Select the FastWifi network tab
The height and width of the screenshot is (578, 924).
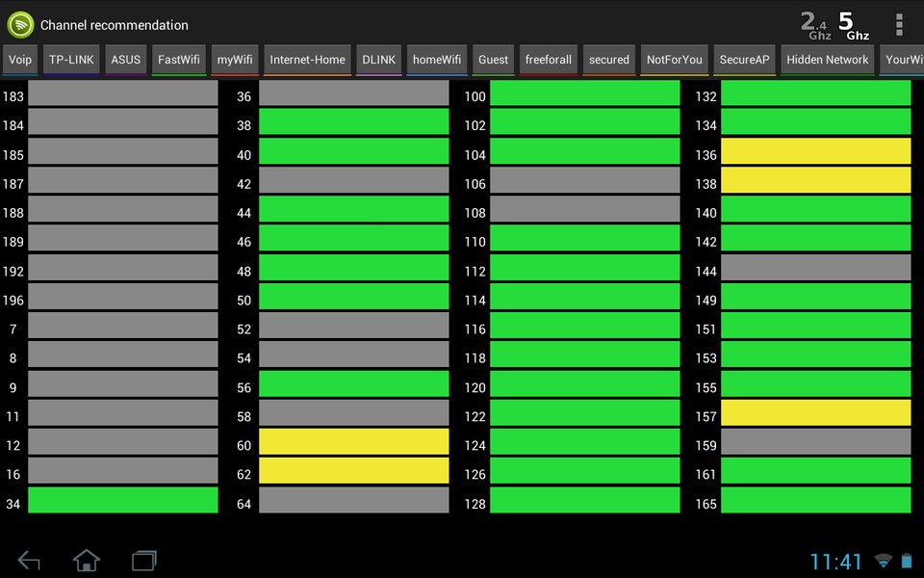tap(179, 60)
